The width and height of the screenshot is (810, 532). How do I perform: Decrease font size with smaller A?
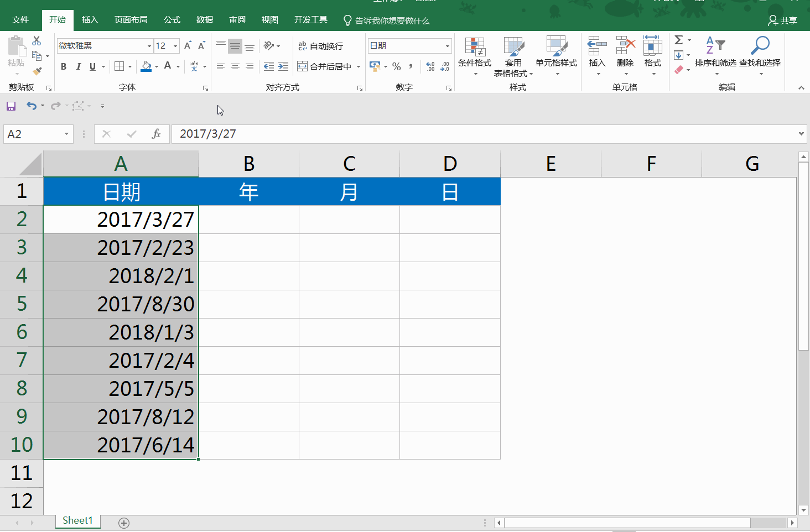201,46
